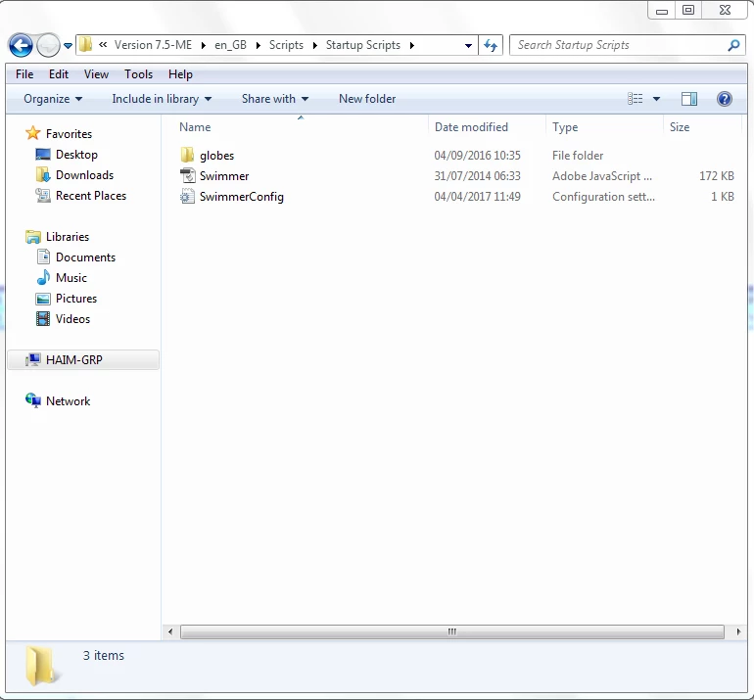Click the file name SwimmerConfig
This screenshot has height=700, width=754.
[x=242, y=197]
